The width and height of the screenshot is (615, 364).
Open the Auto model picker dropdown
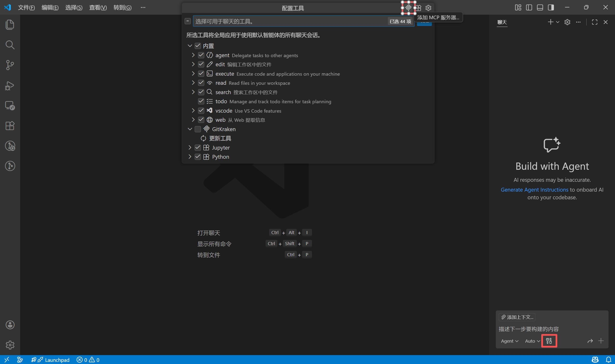pos(532,341)
